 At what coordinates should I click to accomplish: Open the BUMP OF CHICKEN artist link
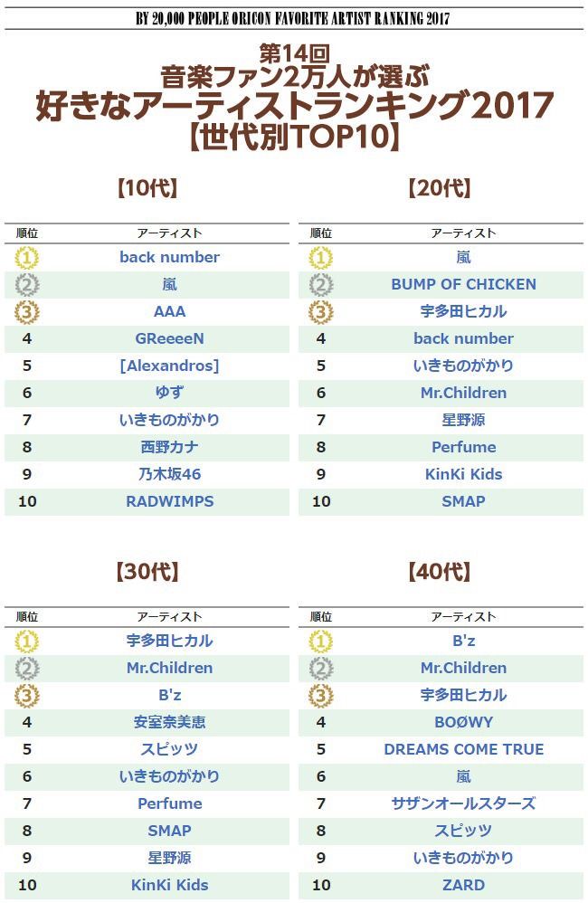(463, 284)
